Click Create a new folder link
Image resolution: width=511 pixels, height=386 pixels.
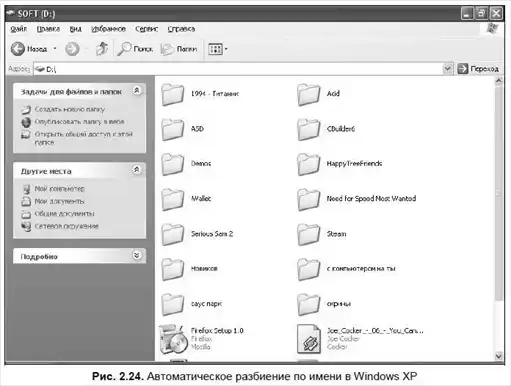tap(70, 109)
